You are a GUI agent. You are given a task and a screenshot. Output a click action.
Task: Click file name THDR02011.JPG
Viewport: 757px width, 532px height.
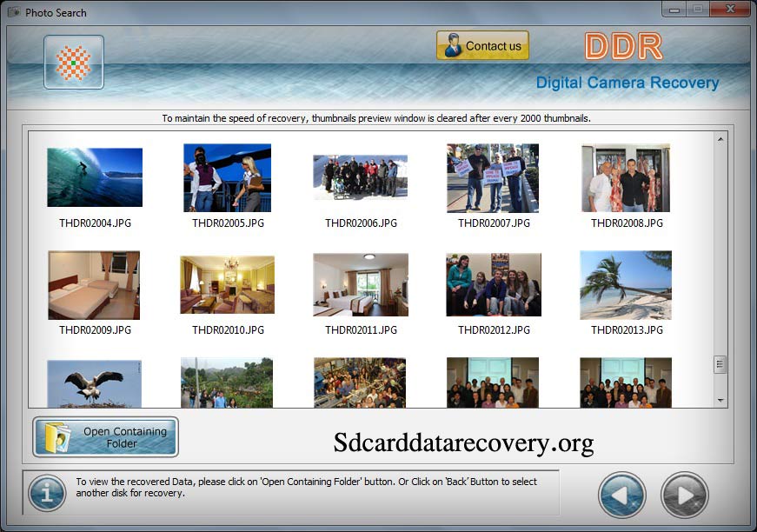click(362, 329)
